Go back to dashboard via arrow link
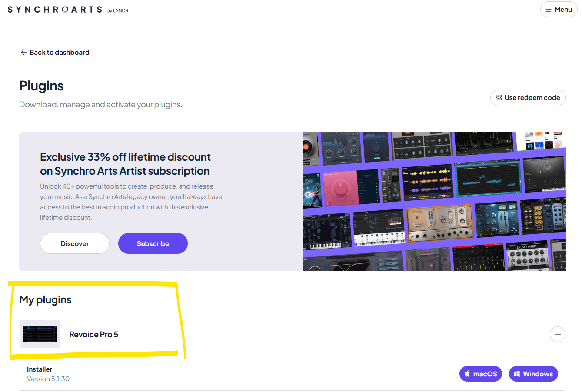The width and height of the screenshot is (582, 392). click(55, 52)
